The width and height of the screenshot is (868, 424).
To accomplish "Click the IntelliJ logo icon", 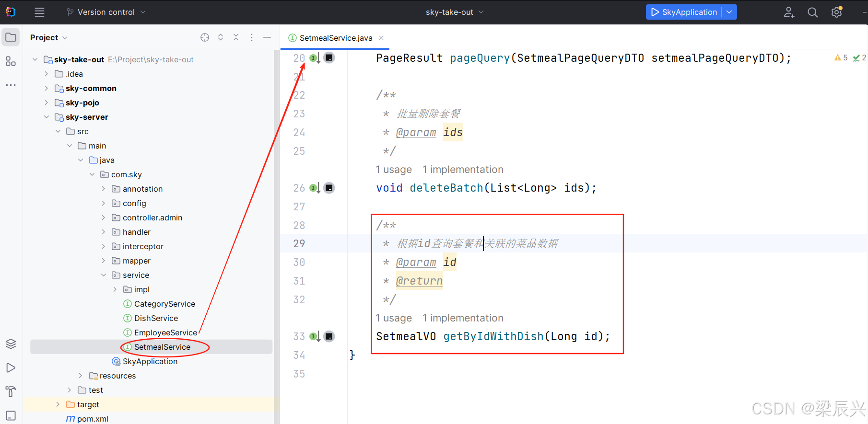I will click(x=11, y=12).
